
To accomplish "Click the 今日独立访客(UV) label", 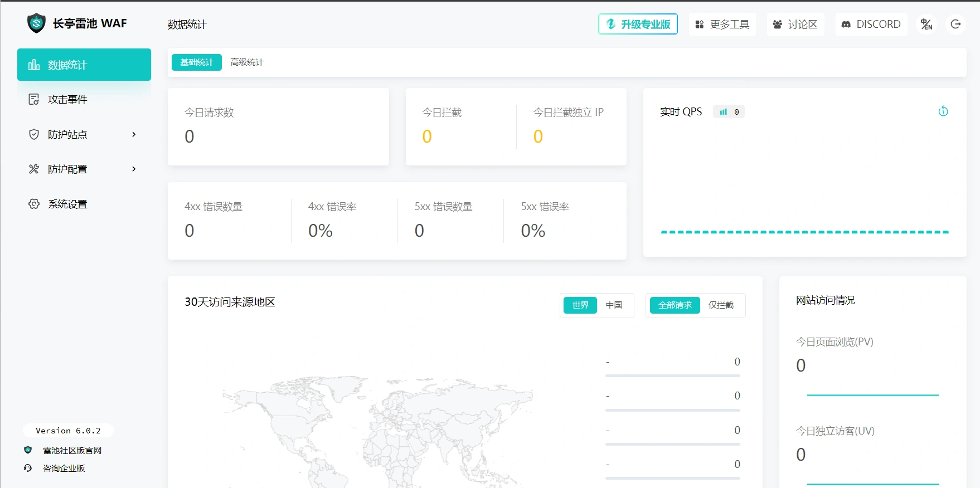I will (x=835, y=431).
